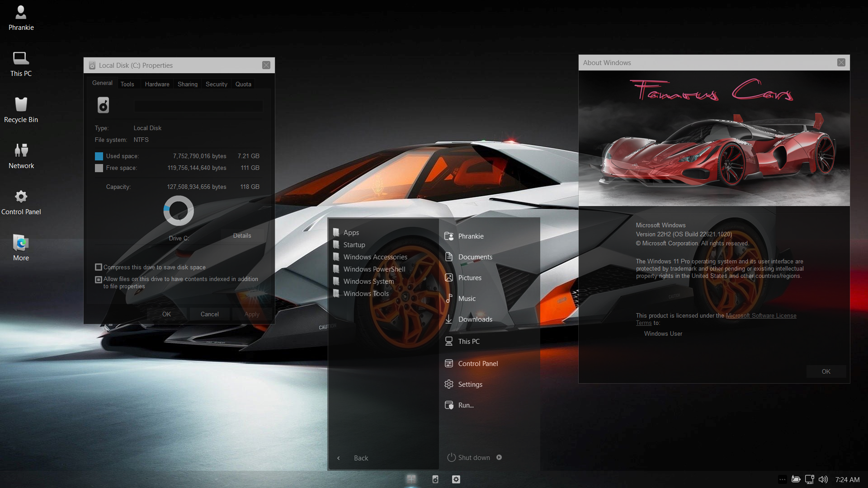Open Settings gear in start menu
The height and width of the screenshot is (488, 868).
coord(470,385)
